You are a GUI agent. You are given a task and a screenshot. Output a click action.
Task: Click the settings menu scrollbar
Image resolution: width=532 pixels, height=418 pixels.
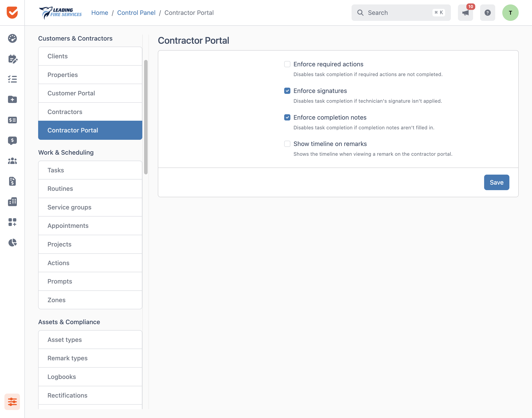point(146,117)
